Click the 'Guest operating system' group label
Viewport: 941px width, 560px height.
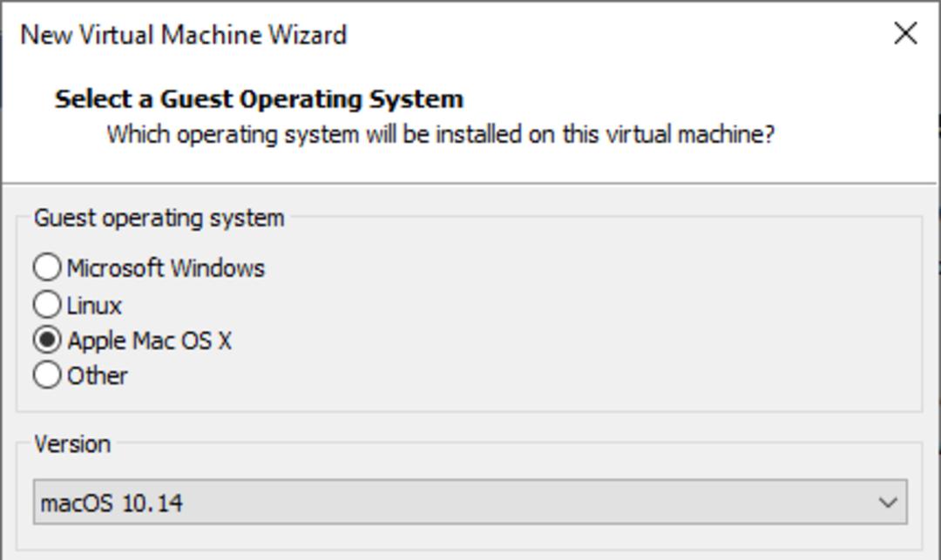(159, 219)
